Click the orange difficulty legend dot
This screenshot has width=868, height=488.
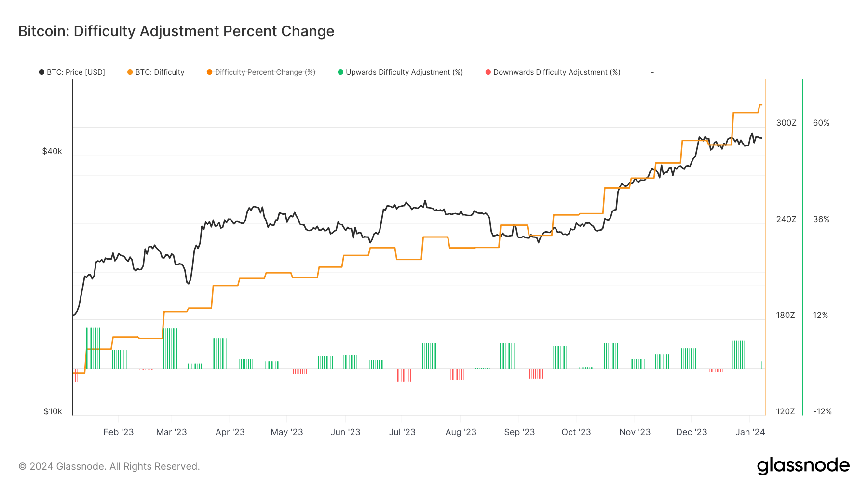(130, 72)
